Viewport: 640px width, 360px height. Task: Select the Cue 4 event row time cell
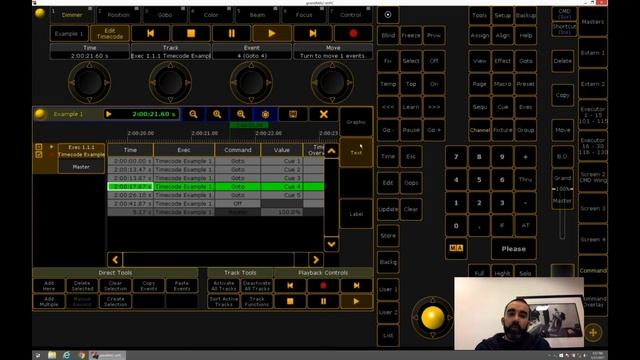coord(130,187)
